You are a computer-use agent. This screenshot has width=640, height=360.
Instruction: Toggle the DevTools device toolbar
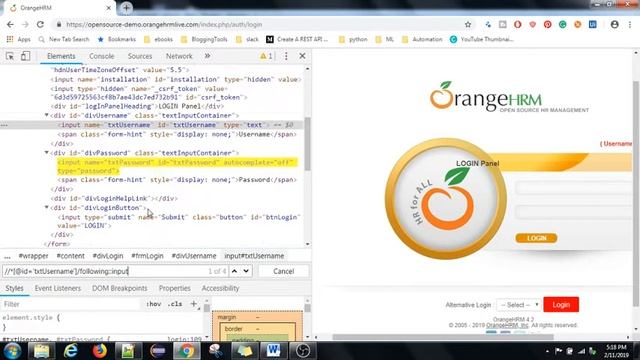[25, 56]
